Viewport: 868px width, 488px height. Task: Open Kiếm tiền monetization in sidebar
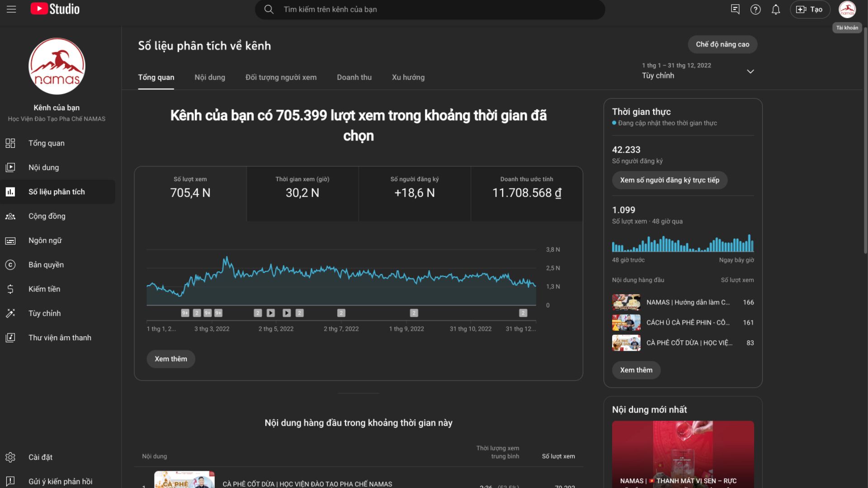click(x=44, y=289)
